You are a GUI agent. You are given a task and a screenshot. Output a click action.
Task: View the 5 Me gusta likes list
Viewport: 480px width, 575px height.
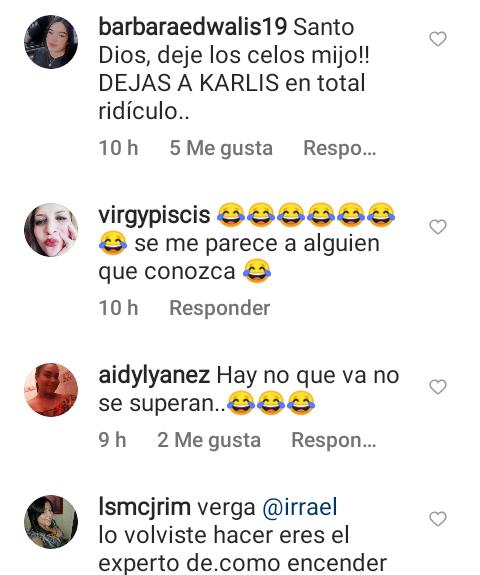pos(221,149)
